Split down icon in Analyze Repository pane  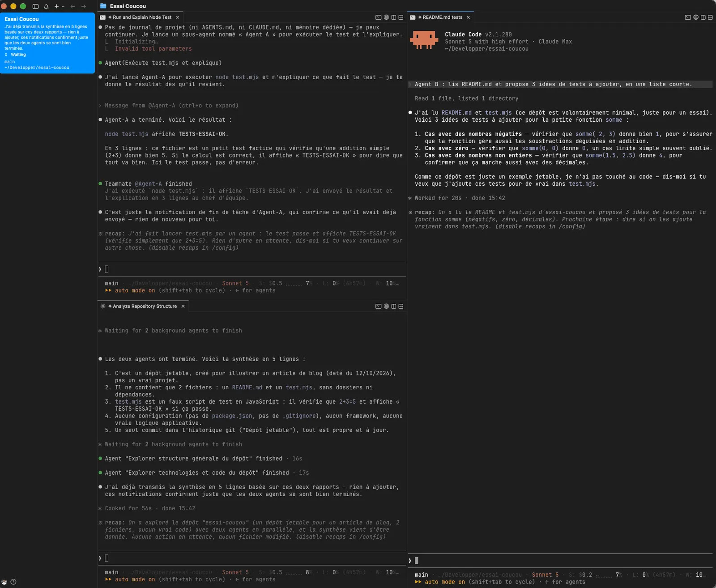[x=401, y=307]
